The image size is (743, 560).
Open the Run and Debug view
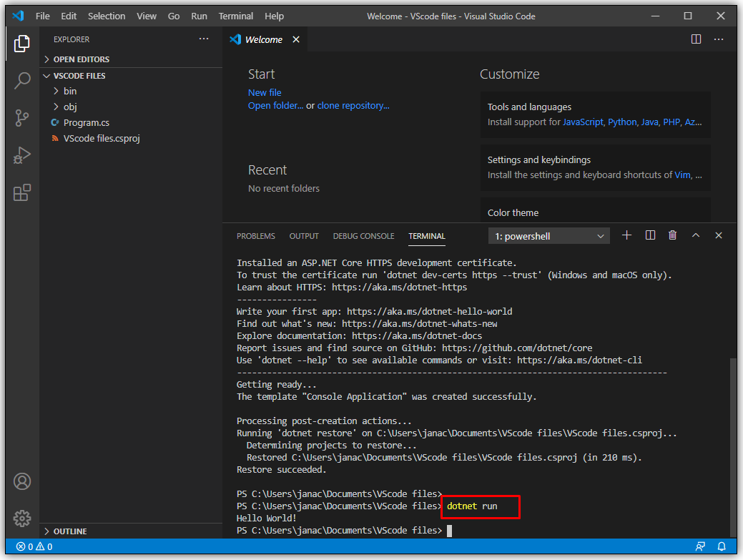(x=22, y=155)
